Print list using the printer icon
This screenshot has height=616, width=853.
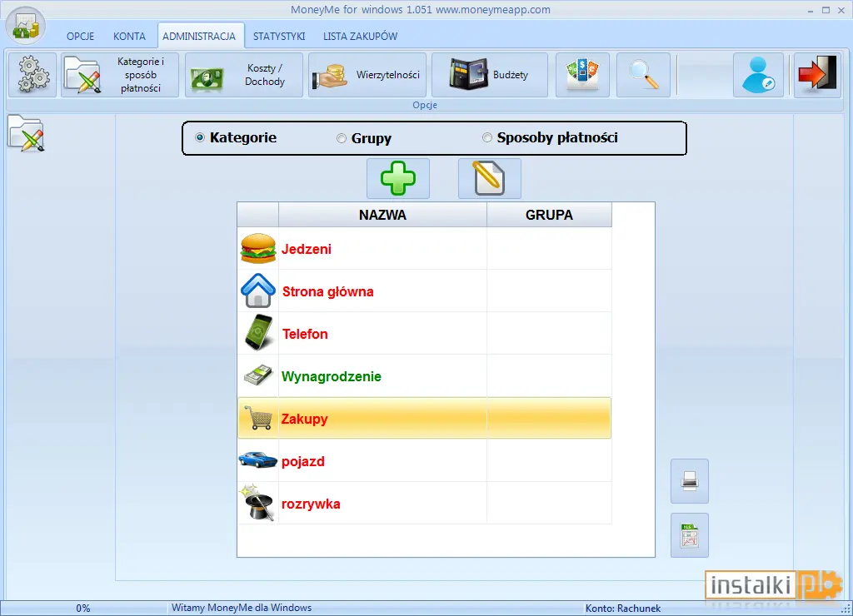(x=690, y=481)
